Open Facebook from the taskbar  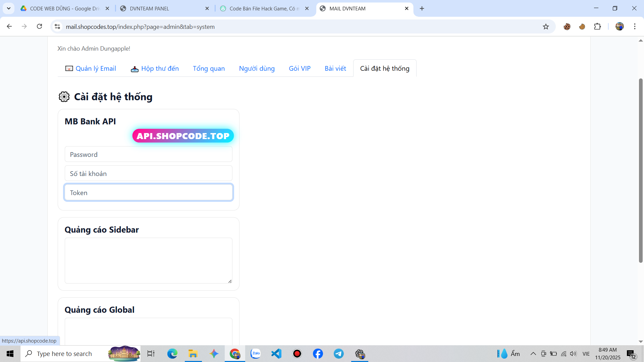[x=318, y=354]
